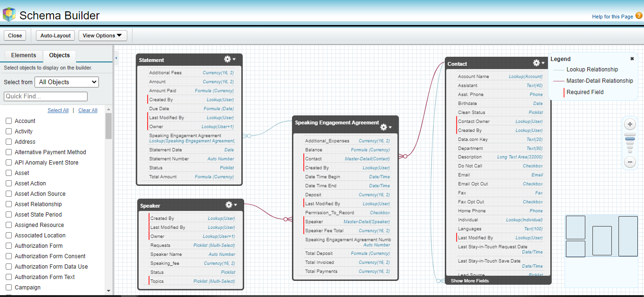Click Show More Fields on Contact

[x=470, y=281]
